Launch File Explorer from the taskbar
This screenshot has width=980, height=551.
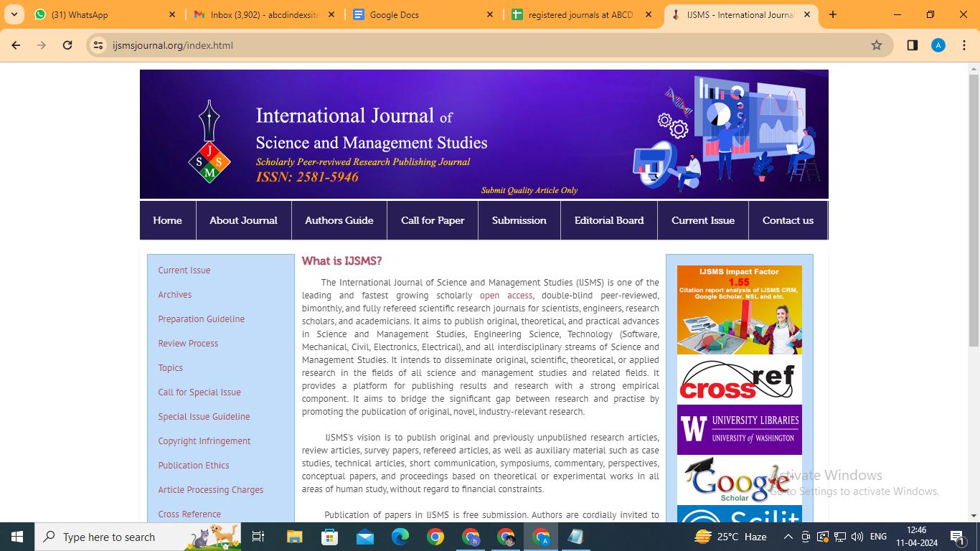(295, 537)
